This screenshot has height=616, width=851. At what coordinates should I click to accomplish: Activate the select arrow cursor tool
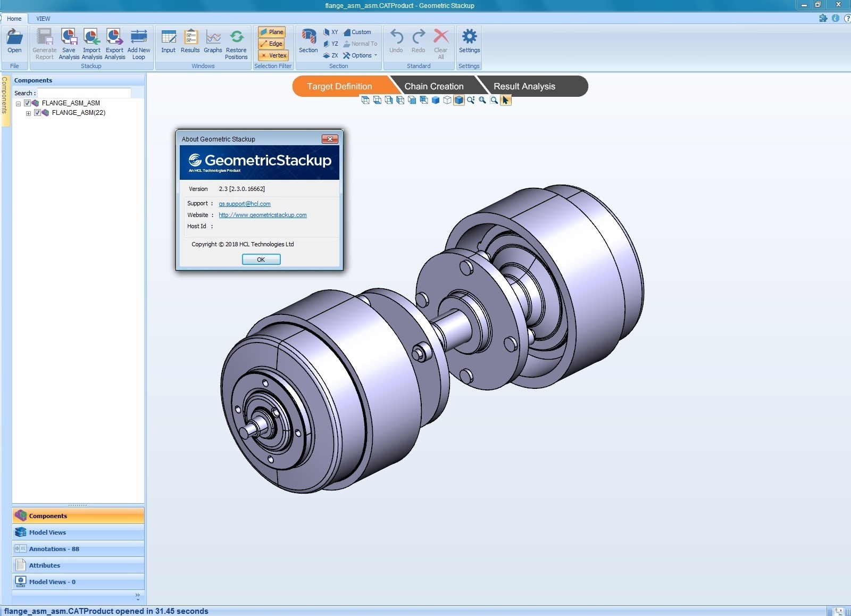pos(506,100)
